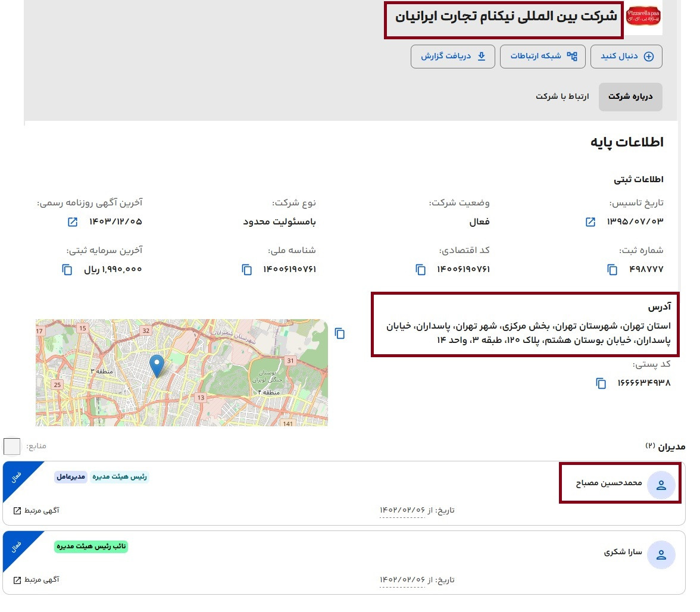
Task: Click the نائب رئیس هیئت مدیره badge
Action: tap(91, 547)
